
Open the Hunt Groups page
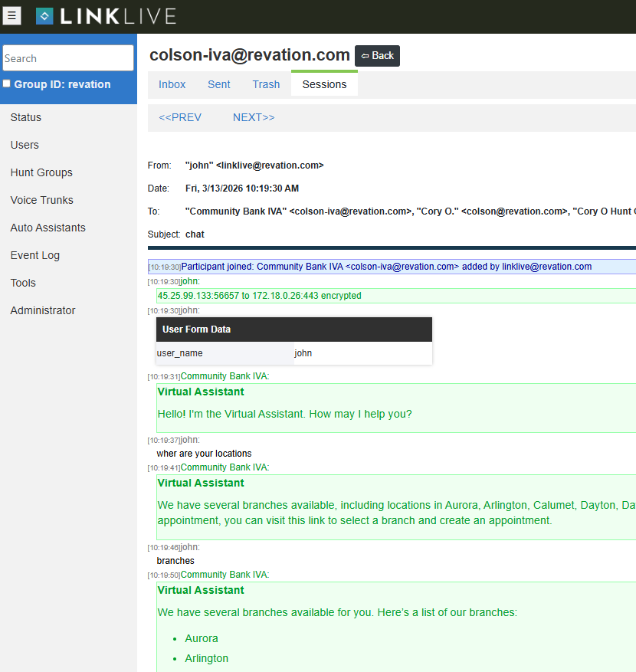click(x=41, y=172)
